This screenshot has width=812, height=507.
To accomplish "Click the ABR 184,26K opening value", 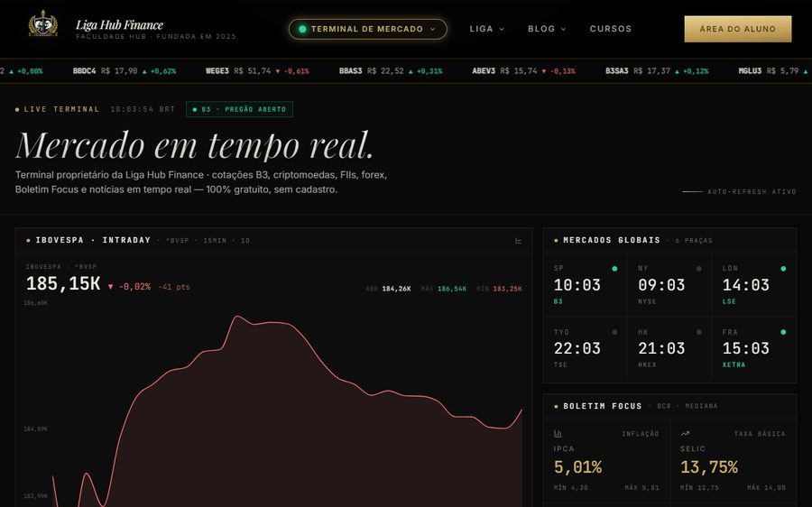I will [x=388, y=289].
